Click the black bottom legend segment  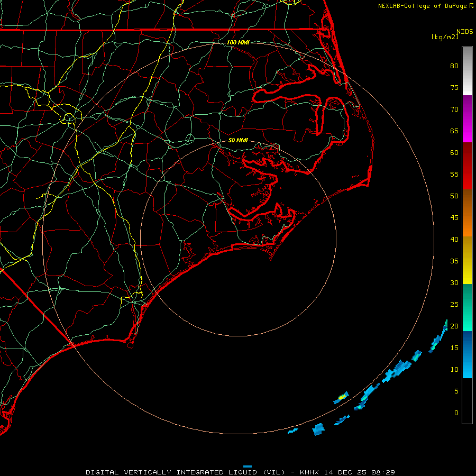click(x=467, y=400)
